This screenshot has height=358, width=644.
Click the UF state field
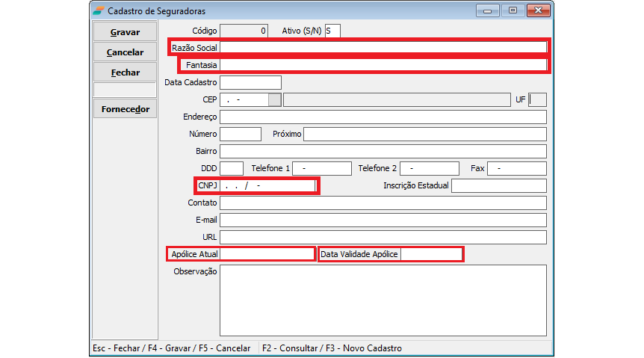pos(537,99)
